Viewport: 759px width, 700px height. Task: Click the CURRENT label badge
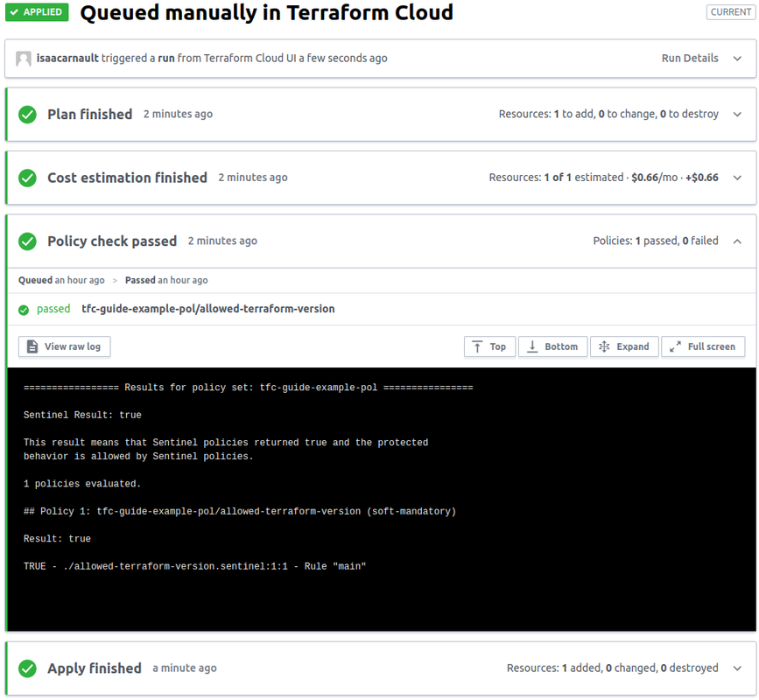coord(730,12)
